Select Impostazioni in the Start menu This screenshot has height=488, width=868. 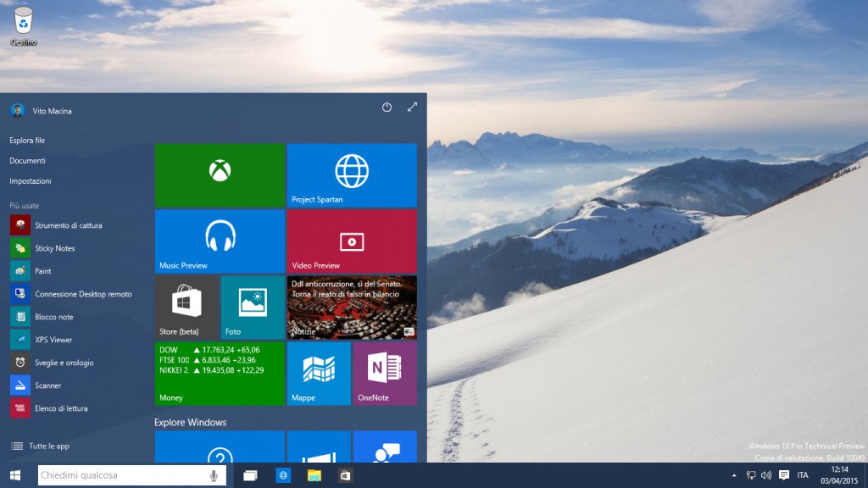click(31, 180)
